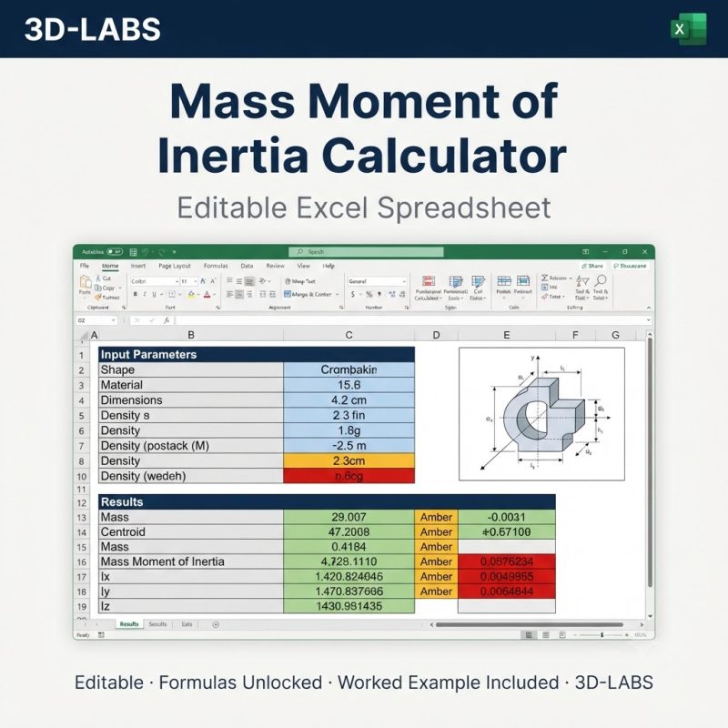The height and width of the screenshot is (728, 728).
Task: Toggle Bold formatting
Action: point(135,294)
